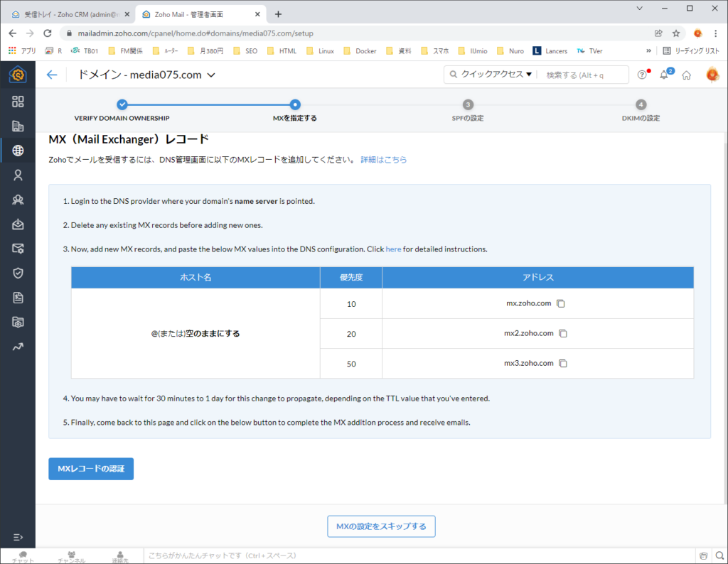Open the Linux bookmark folder

tap(321, 51)
